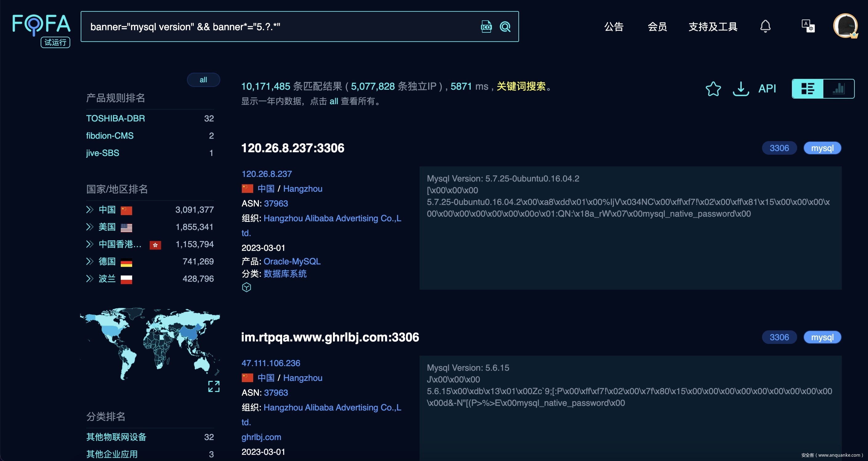The height and width of the screenshot is (461, 868).
Task: Open the 支持及工具 menu
Action: pos(713,27)
